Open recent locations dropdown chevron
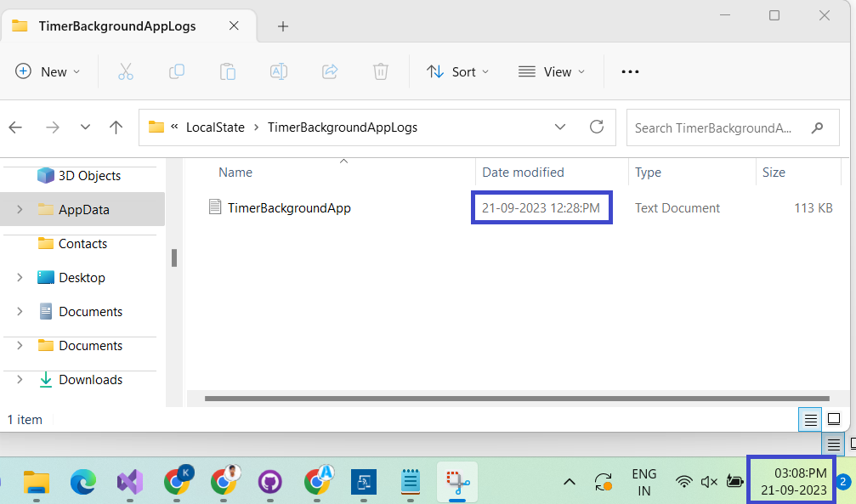This screenshot has width=856, height=504. 85,127
